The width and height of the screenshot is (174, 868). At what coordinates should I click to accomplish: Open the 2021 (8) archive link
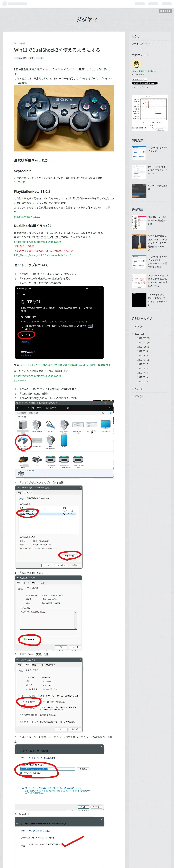click(x=138, y=389)
